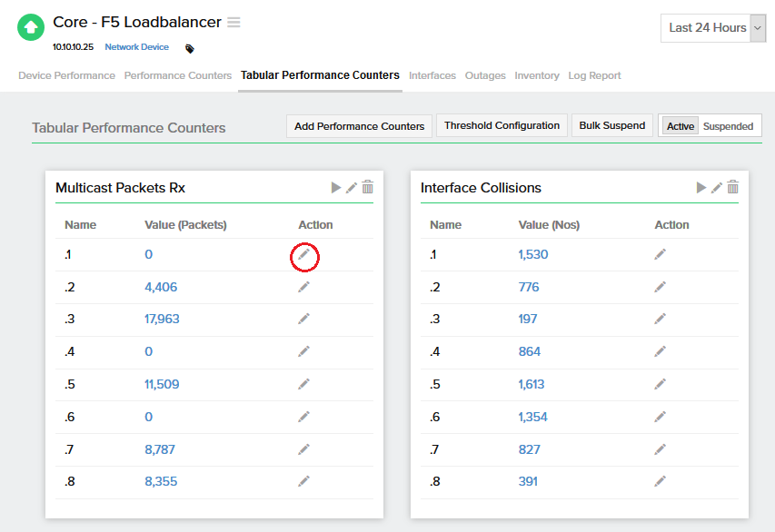
Task: Edit Interface Collisions row with value 197
Action: (661, 319)
